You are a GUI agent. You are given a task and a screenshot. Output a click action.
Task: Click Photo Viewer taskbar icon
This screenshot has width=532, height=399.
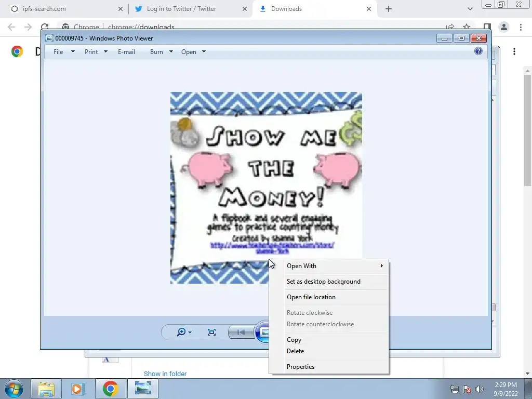pos(142,389)
